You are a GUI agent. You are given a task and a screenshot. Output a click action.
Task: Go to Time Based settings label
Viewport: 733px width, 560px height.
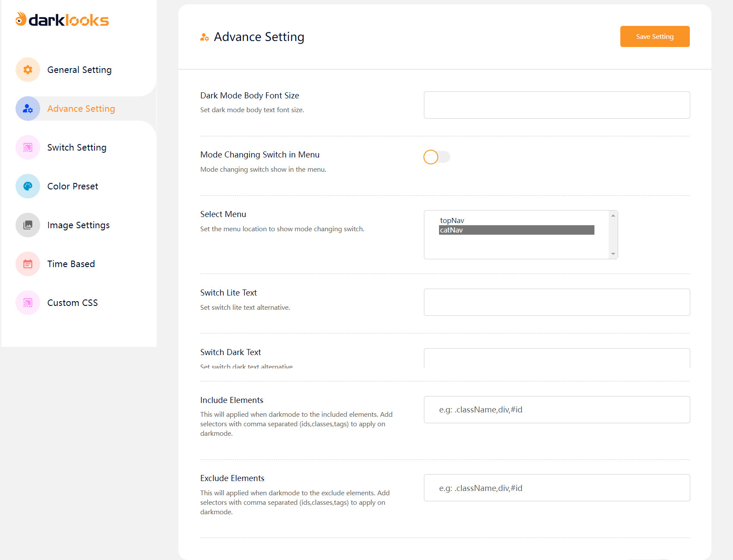pyautogui.click(x=71, y=264)
